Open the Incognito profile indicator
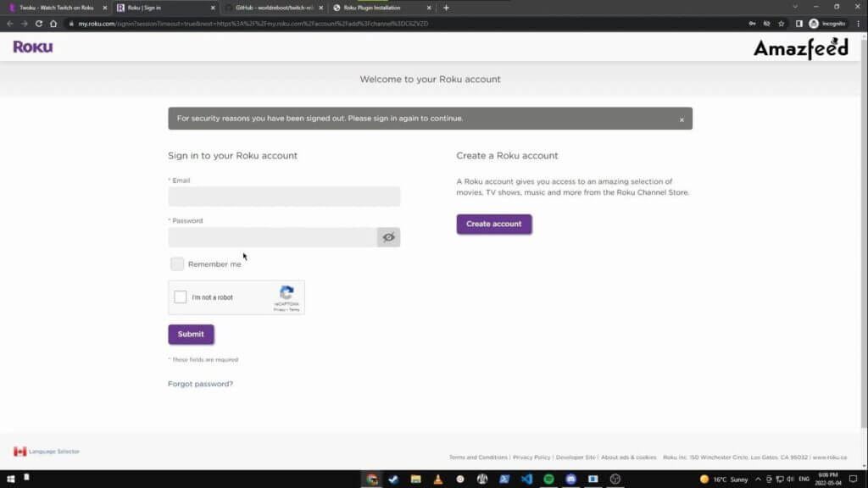868x488 pixels. pyautogui.click(x=827, y=24)
